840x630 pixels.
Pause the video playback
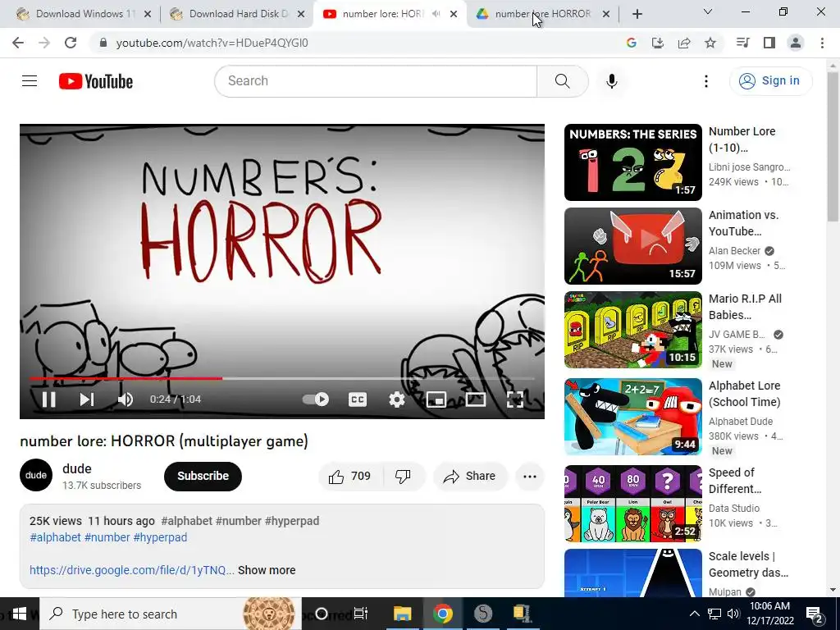[48, 399]
